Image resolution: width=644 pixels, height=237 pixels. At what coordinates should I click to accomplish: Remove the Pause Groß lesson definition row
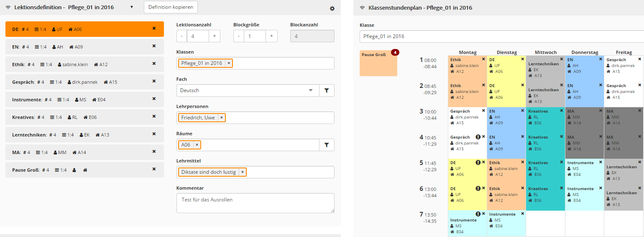154,169
